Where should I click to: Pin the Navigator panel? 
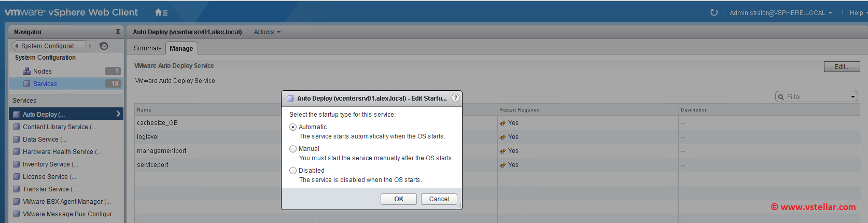(118, 32)
